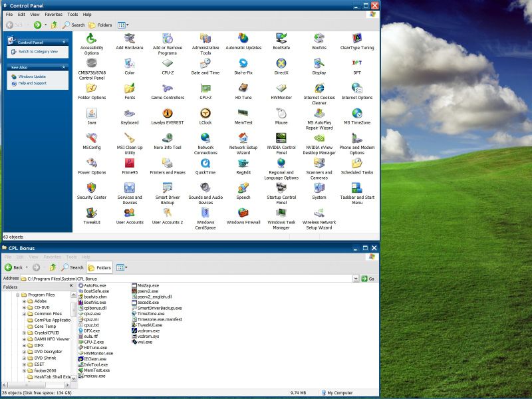The image size is (532, 399).
Task: Open the Favorites menu in Control Panel
Action: (53, 14)
